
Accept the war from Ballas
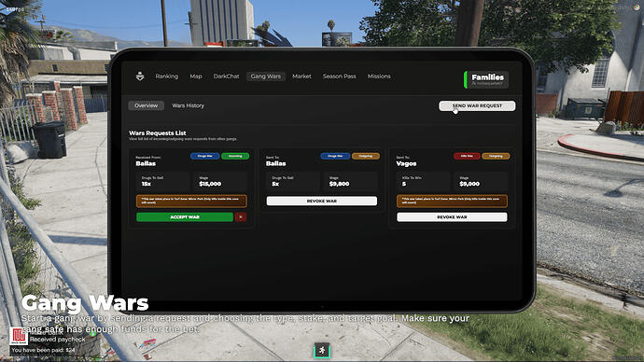pos(185,217)
